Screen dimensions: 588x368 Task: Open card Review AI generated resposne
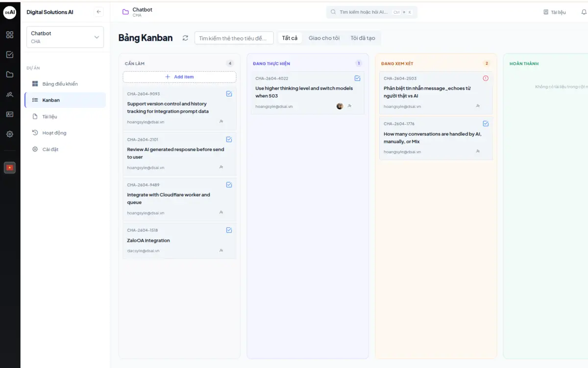[x=179, y=154]
